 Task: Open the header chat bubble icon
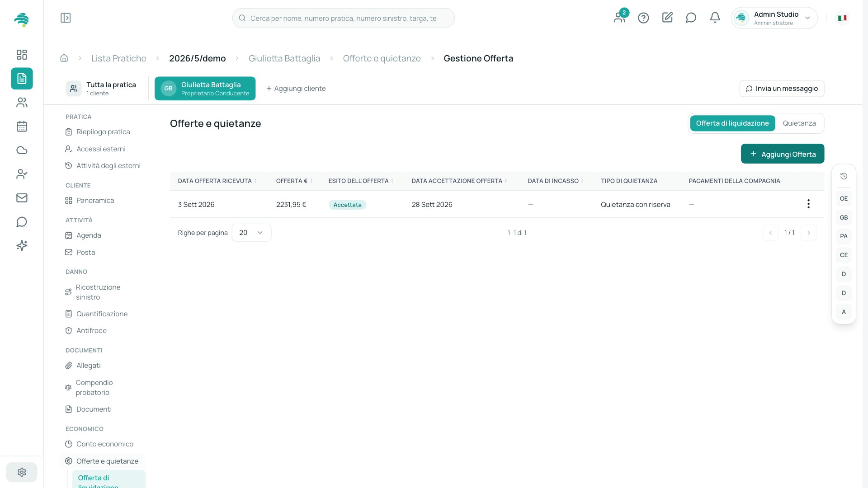[691, 18]
